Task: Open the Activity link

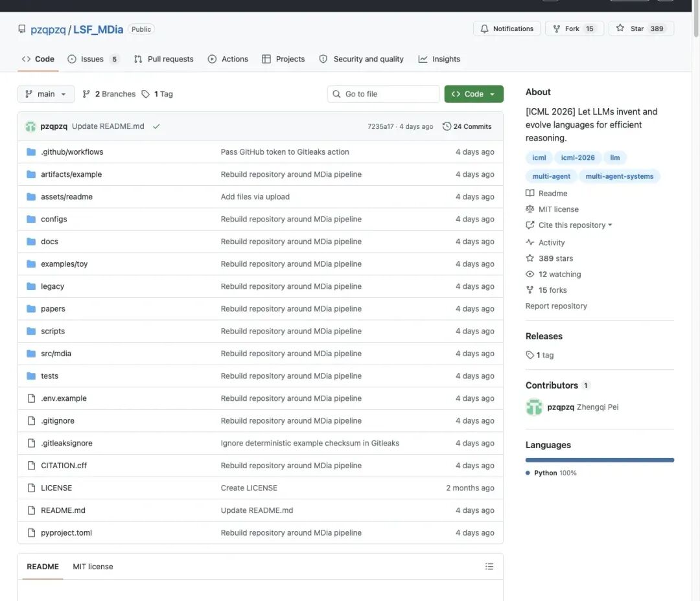Action: (546, 243)
